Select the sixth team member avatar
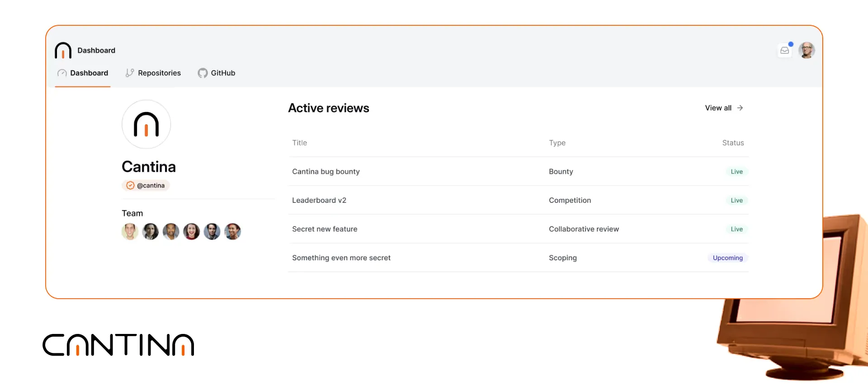Viewport: 868px width, 385px height. [x=232, y=231]
